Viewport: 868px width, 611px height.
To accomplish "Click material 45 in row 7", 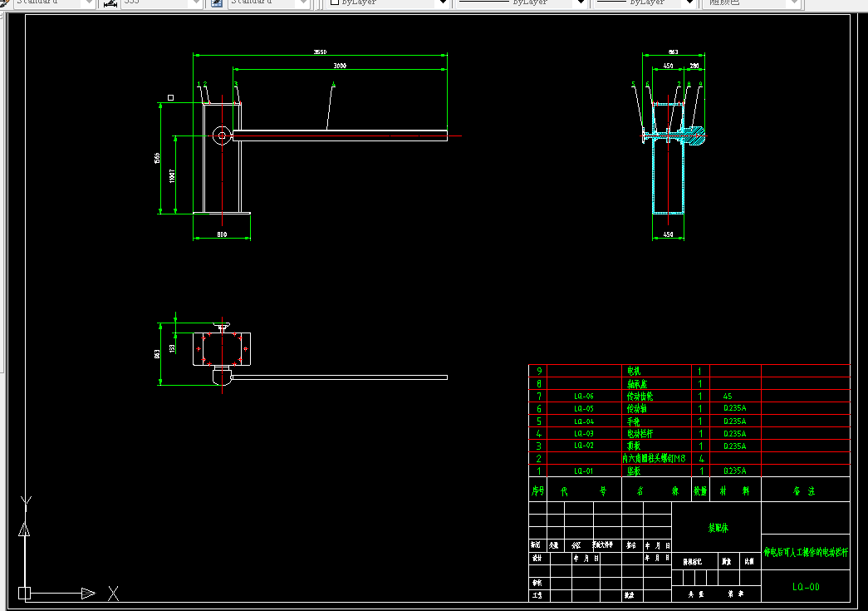I will click(x=728, y=396).
